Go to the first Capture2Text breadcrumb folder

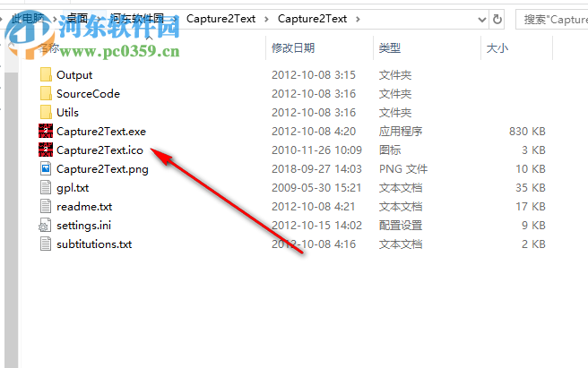(x=220, y=19)
